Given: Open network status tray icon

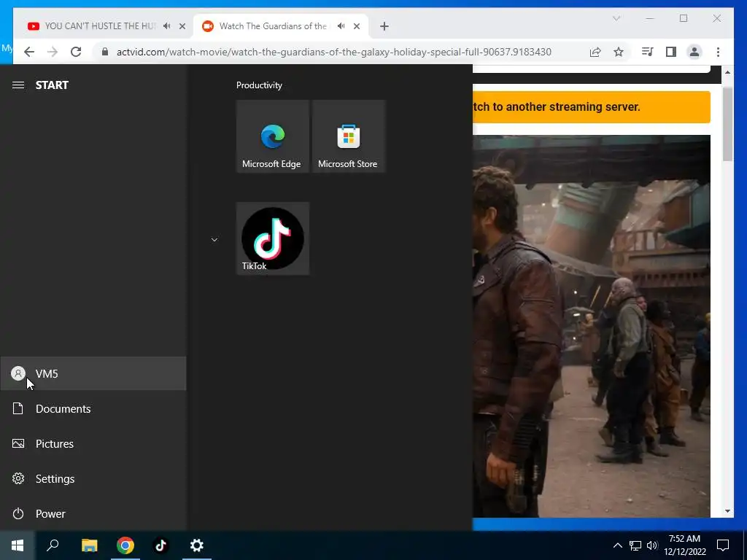Looking at the screenshot, I should click(635, 545).
